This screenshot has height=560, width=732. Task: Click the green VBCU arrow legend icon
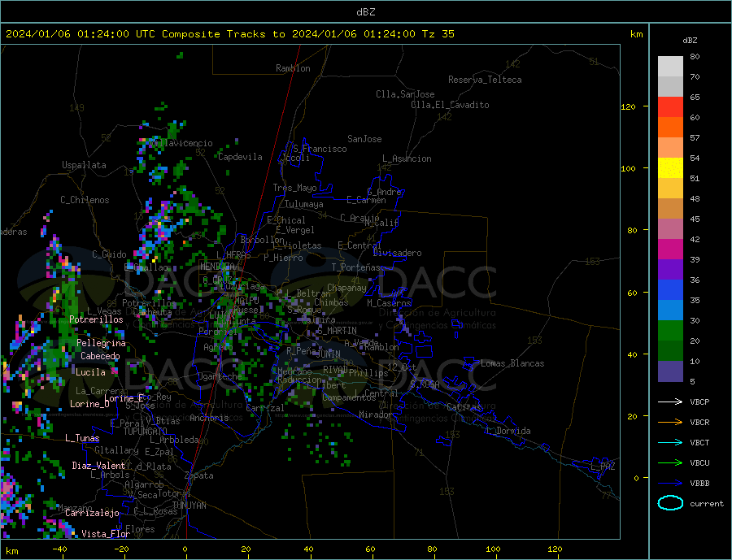point(670,463)
